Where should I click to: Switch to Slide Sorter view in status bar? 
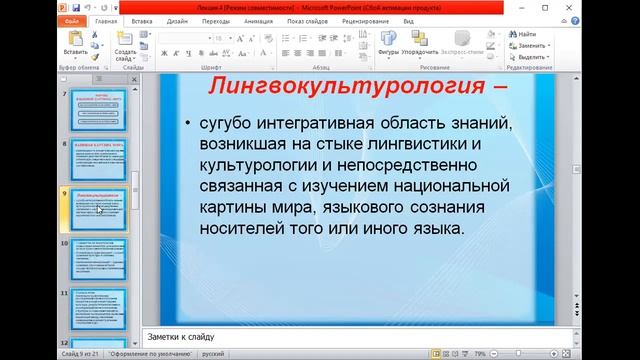coord(446,354)
